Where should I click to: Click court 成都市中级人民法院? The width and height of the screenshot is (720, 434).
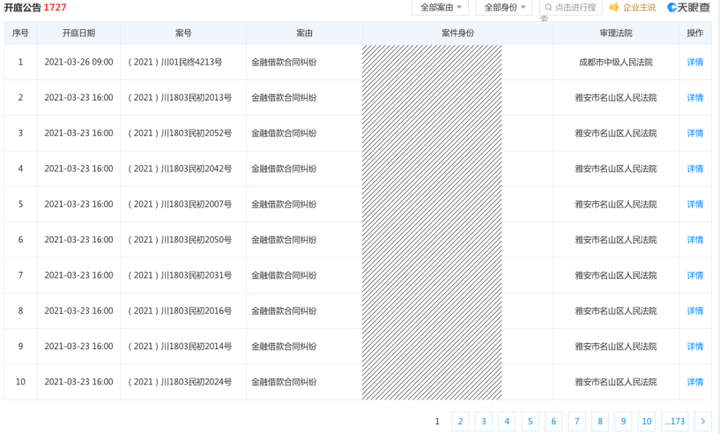[x=616, y=62]
